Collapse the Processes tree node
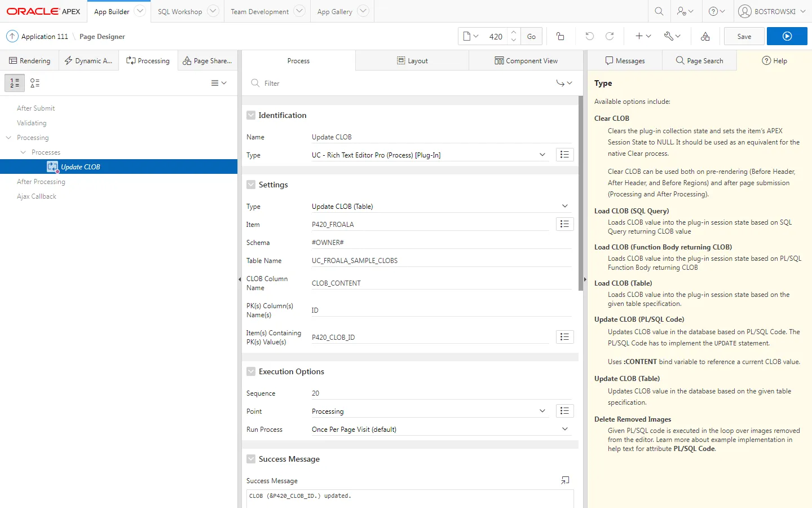 [x=23, y=152]
